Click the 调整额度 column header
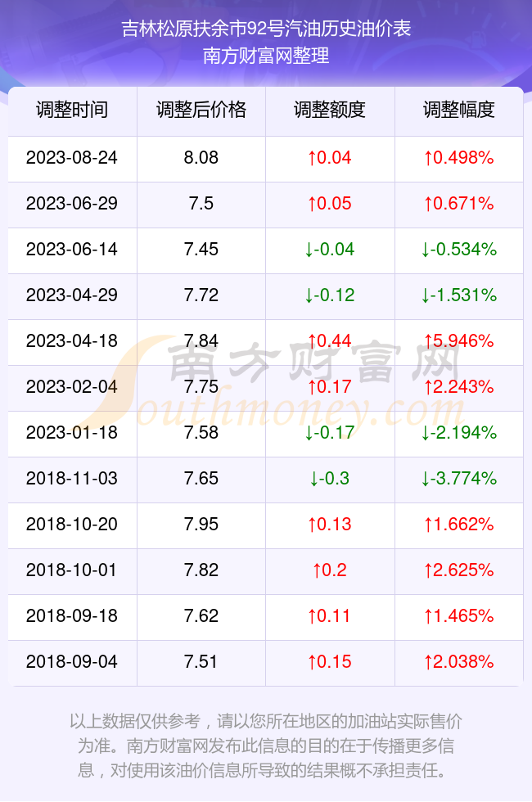 [x=330, y=110]
